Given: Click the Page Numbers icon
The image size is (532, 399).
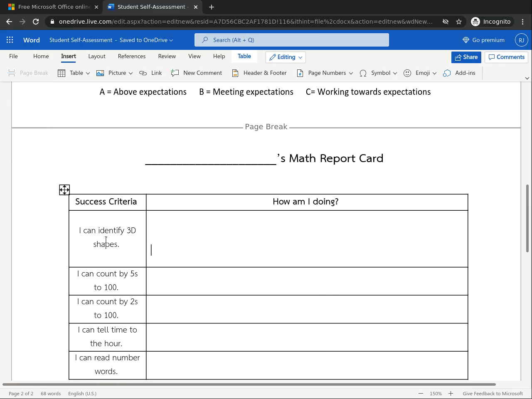Looking at the screenshot, I should pos(300,73).
